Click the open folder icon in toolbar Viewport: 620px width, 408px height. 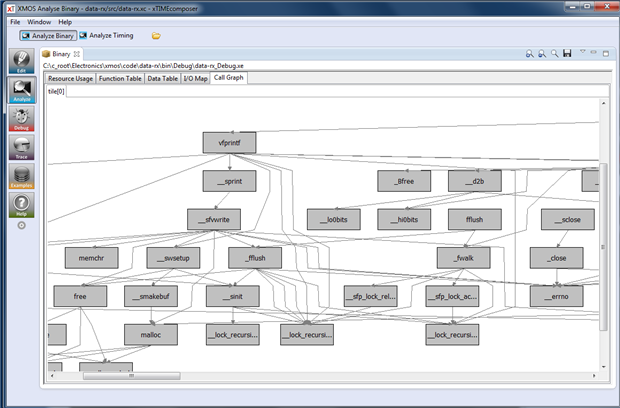[x=156, y=36]
